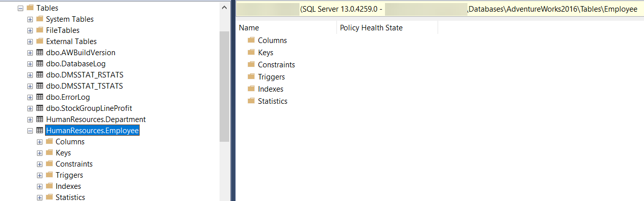Click Statistics folder icon in details pane
Image resolution: width=644 pixels, height=201 pixels.
click(x=251, y=101)
